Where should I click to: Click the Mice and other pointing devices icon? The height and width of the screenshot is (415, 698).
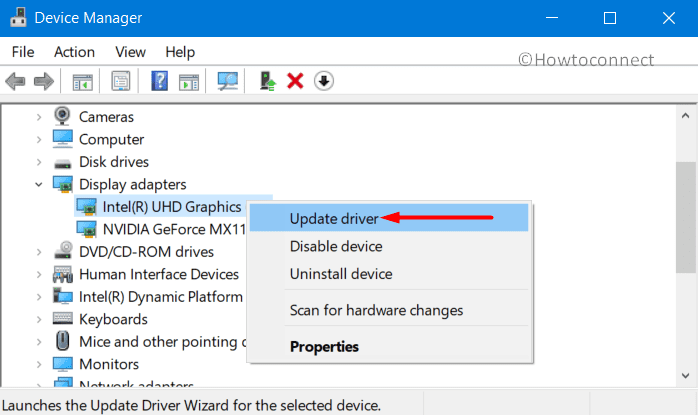tap(63, 342)
